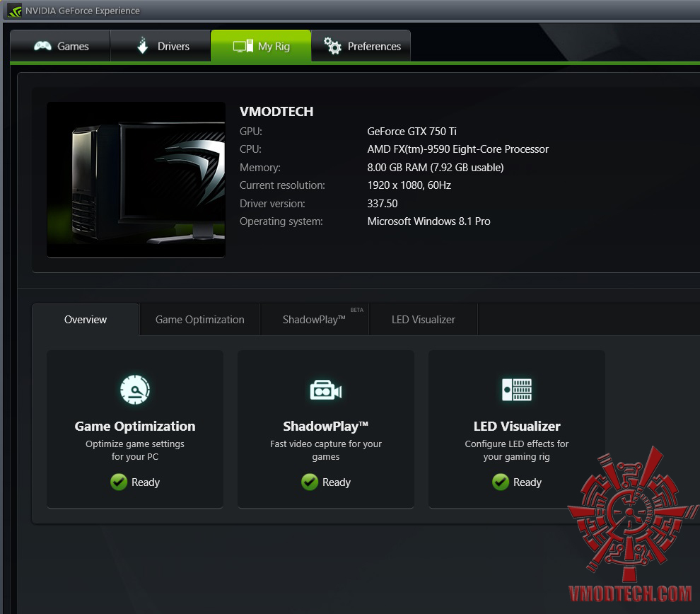Viewport: 700px width, 614px height.
Task: Click the PC rig thumbnail image
Action: [x=136, y=180]
